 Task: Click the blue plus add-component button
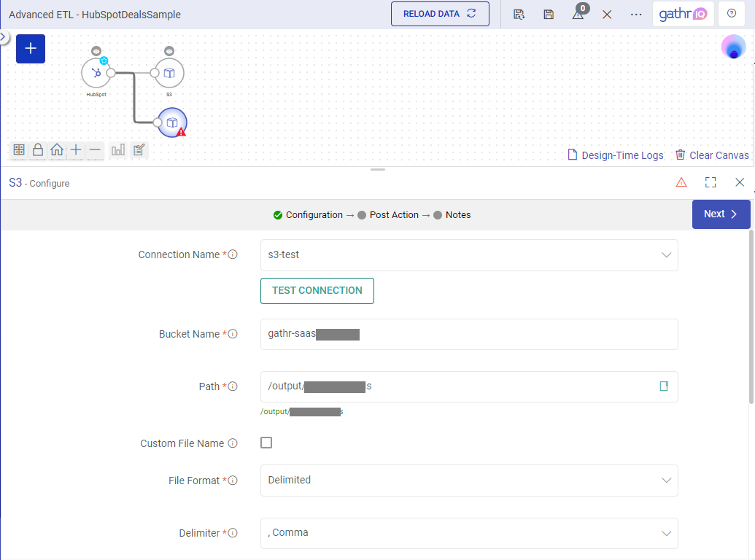31,49
